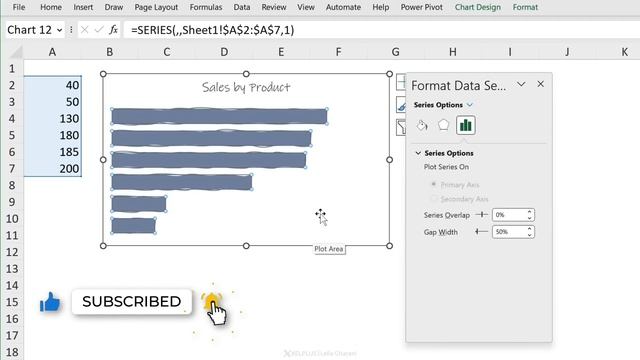Click the SUBSCRIBED button
Image resolution: width=640 pixels, height=360 pixels.
pyautogui.click(x=132, y=302)
